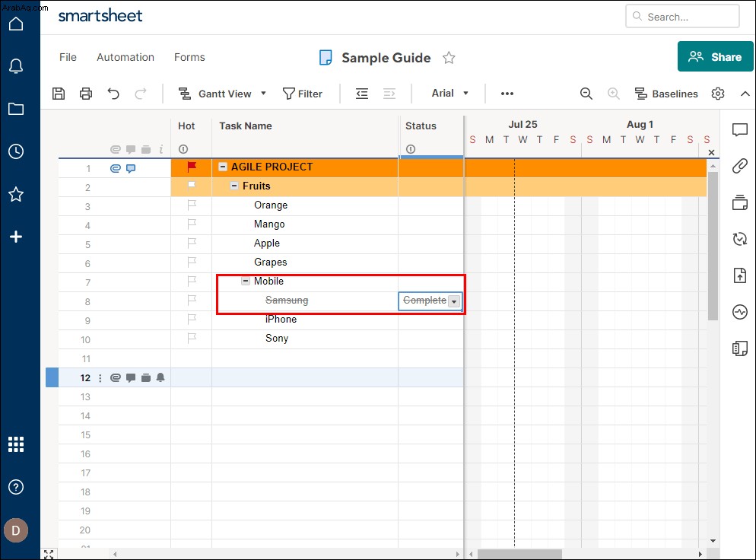
Task: Zoom out the Gantt chart
Action: [586, 94]
